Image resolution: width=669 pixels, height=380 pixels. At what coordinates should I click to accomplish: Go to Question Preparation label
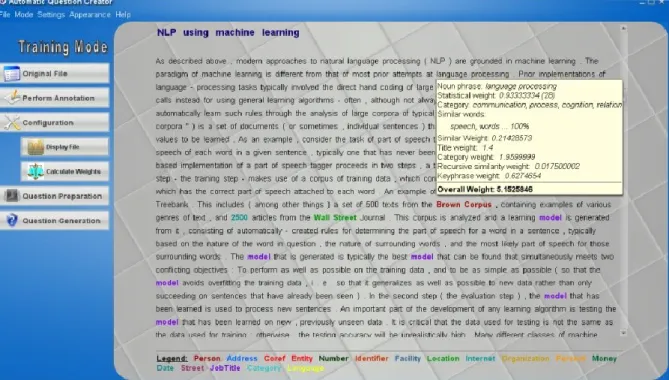coord(62,196)
